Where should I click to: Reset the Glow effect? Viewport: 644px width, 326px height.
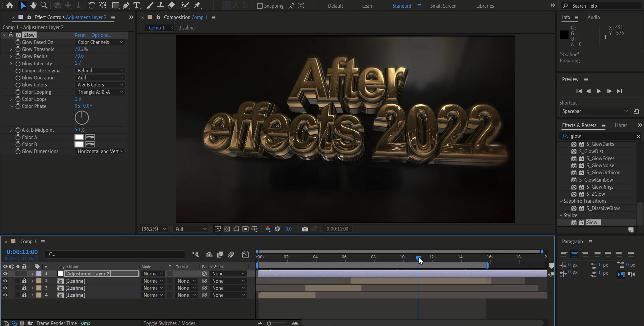(x=80, y=35)
